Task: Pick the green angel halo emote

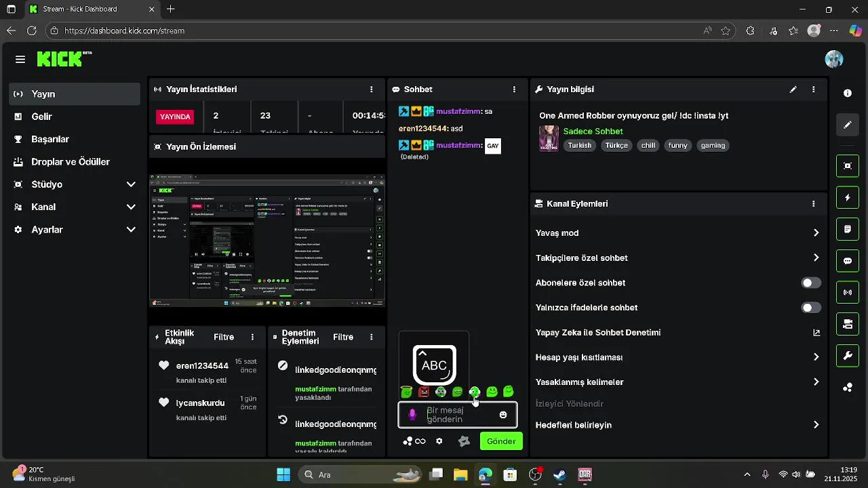Action: point(407,392)
